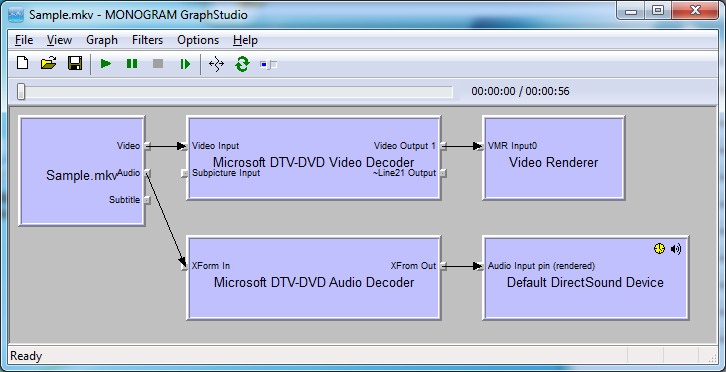Click the Video Input pin
The width and height of the screenshot is (726, 372).
(184, 146)
